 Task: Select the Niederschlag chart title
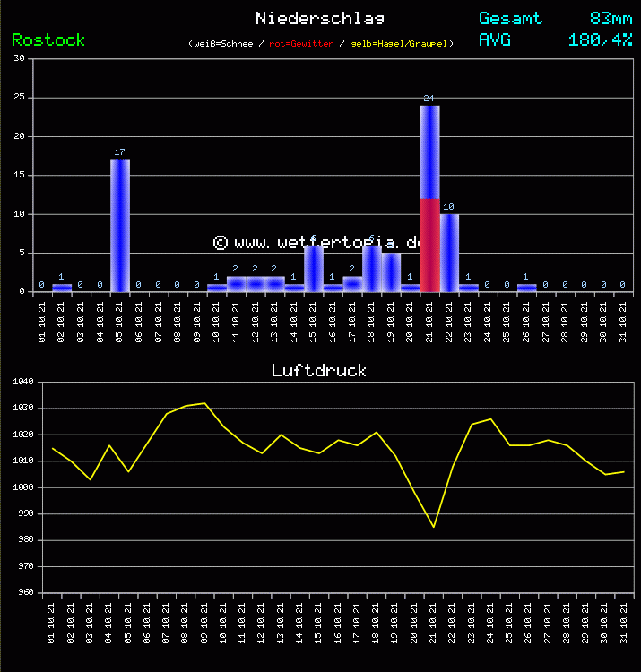[320, 18]
